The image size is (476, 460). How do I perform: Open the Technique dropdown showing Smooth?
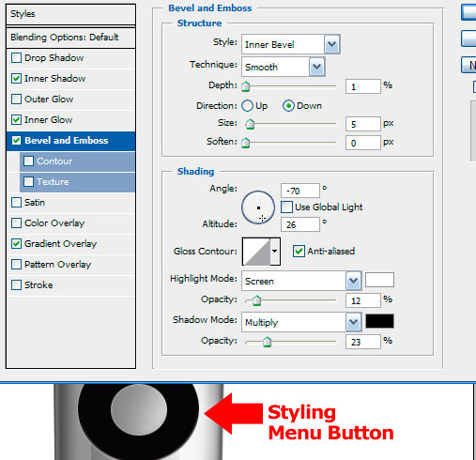point(284,67)
